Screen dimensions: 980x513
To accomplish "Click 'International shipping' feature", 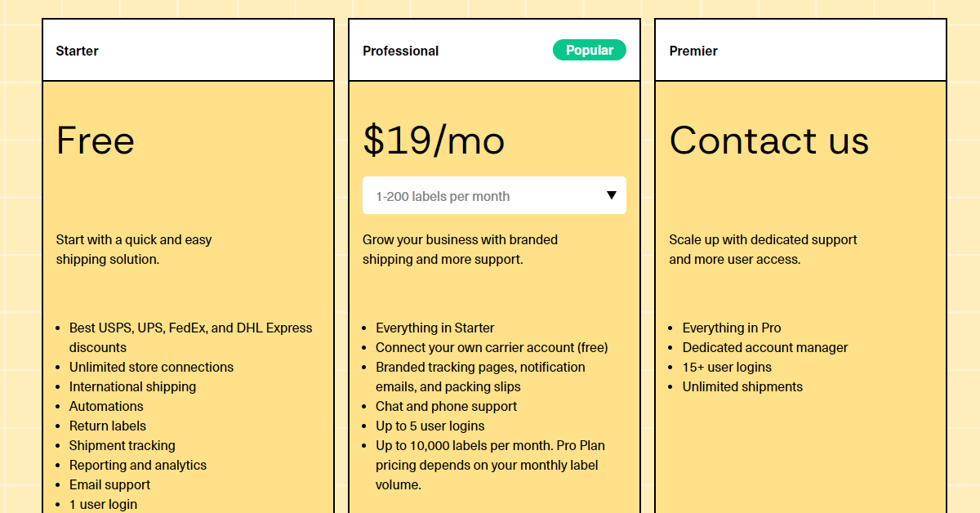I will (x=132, y=386).
